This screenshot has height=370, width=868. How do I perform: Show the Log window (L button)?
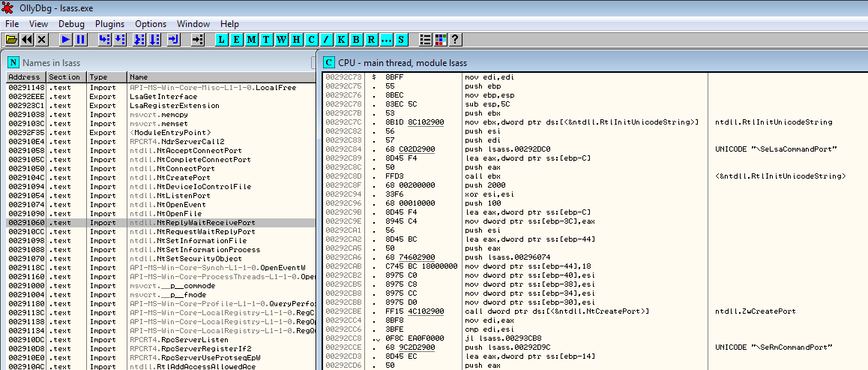(x=223, y=39)
